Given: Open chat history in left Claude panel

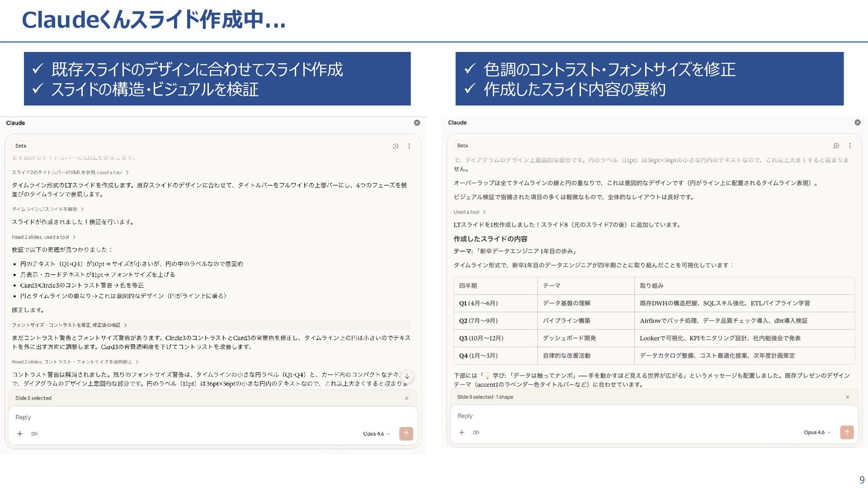Looking at the screenshot, I should click(396, 146).
